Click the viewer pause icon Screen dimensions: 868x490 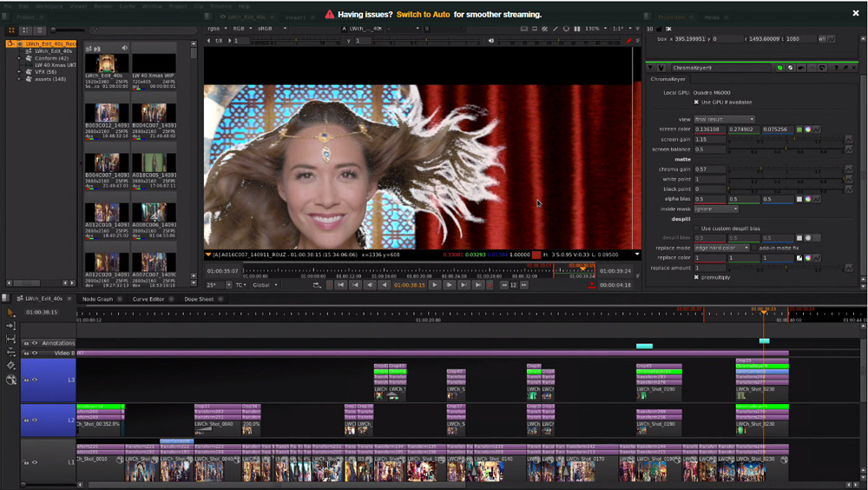577,29
